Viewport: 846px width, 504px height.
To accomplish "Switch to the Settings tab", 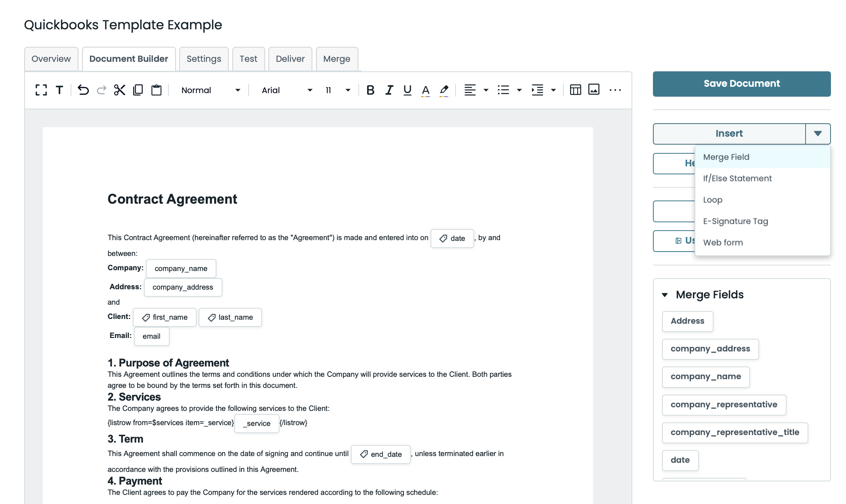I will [204, 59].
